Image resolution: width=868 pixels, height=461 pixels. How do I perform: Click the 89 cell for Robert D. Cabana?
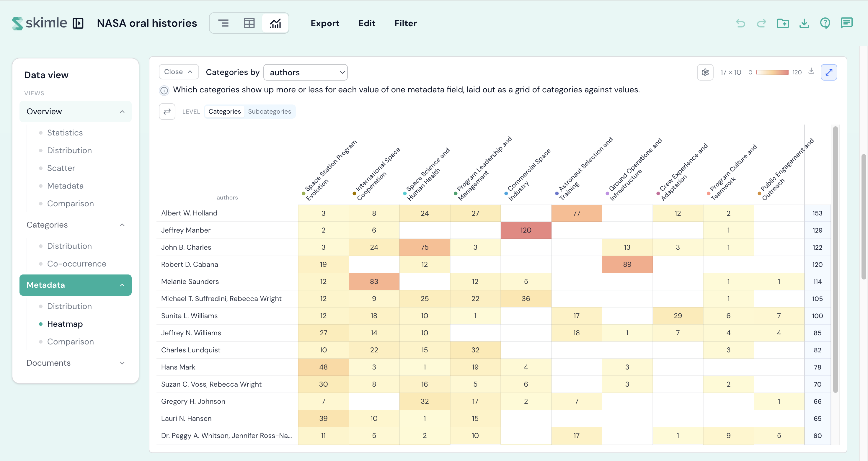(627, 264)
